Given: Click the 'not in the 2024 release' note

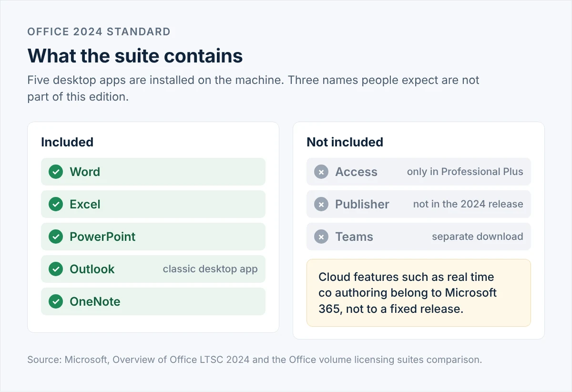Looking at the screenshot, I should tap(468, 204).
